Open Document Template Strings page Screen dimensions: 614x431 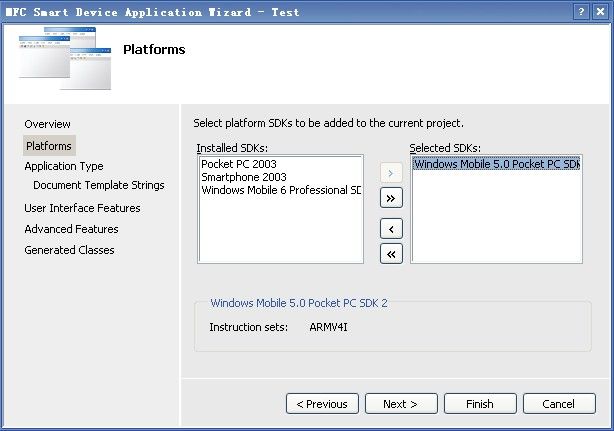(99, 185)
